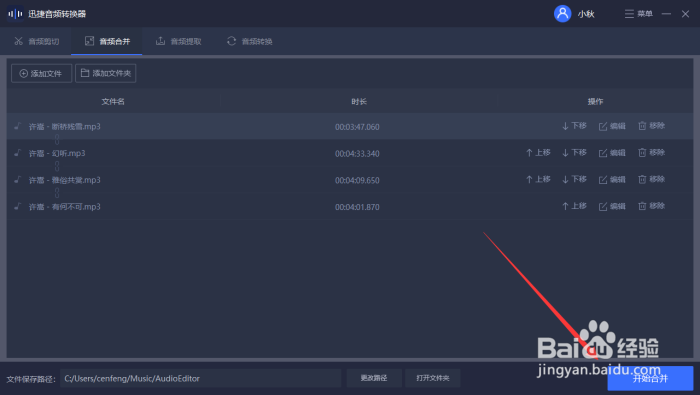Click the 小秋 user avatar icon
The height and width of the screenshot is (395, 700).
pyautogui.click(x=562, y=14)
